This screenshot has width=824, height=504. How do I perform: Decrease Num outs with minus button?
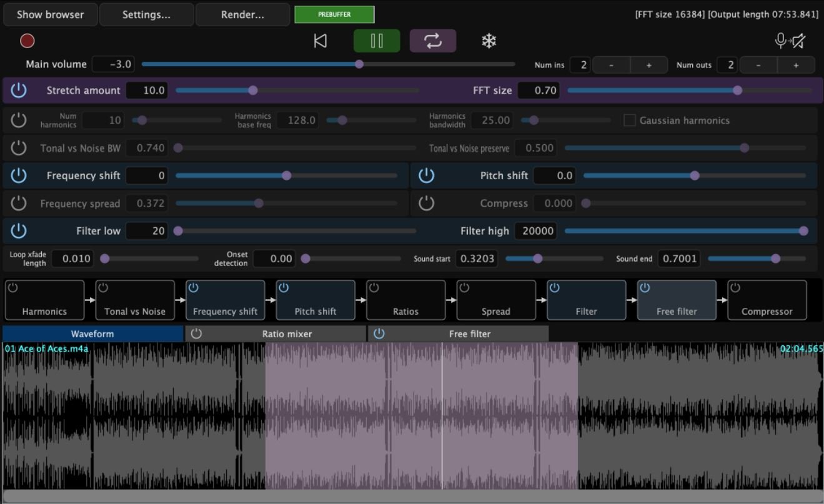pos(758,65)
